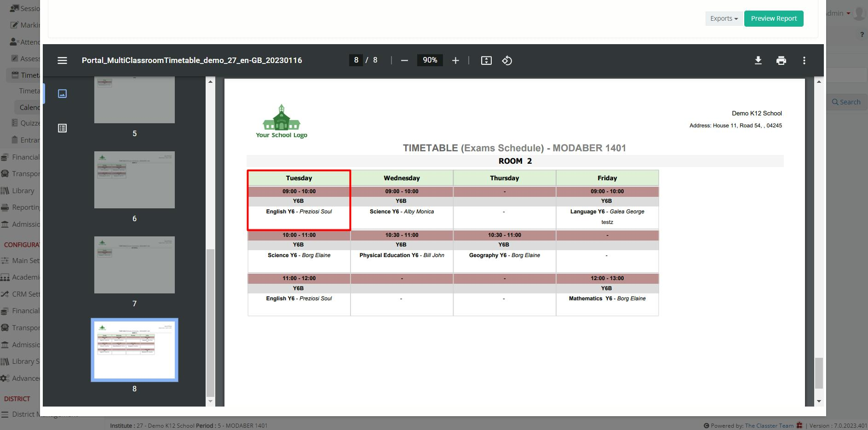Click the 'testz' note in Friday cell
This screenshot has width=868, height=430.
(607, 222)
